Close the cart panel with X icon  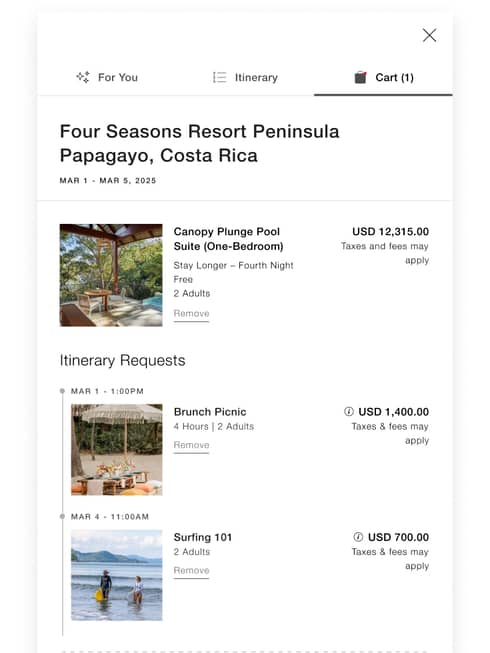(x=429, y=35)
